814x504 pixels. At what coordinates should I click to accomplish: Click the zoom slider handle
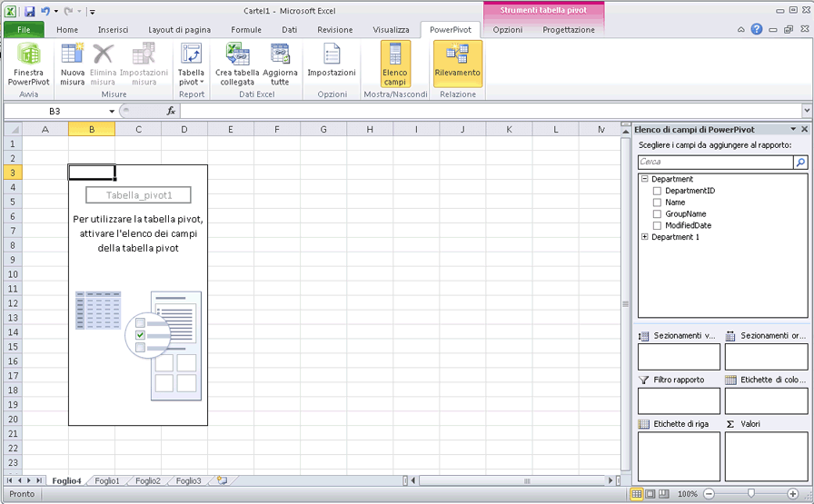750,494
